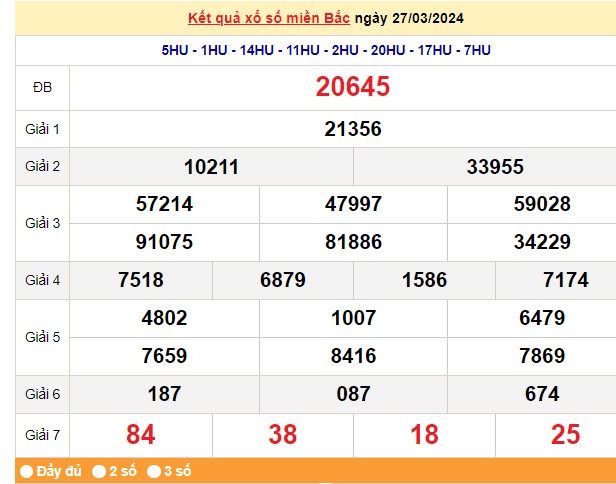Viewport: 616px width, 484px height.
Task: Select the 'Đầy đủ' radio button
Action: [25, 471]
